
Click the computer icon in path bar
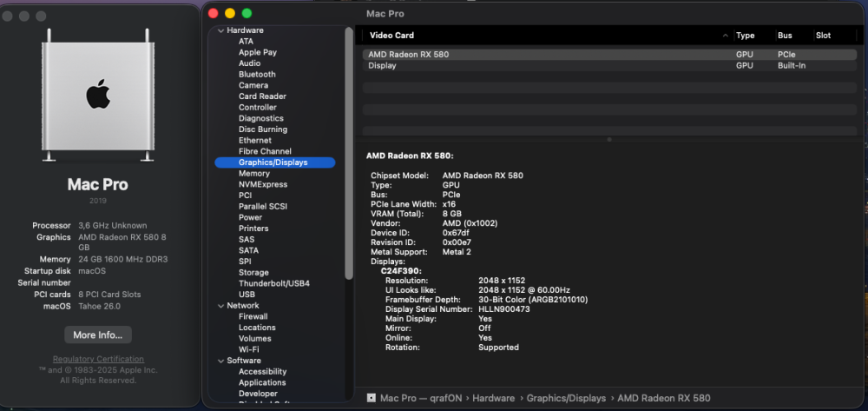point(372,398)
